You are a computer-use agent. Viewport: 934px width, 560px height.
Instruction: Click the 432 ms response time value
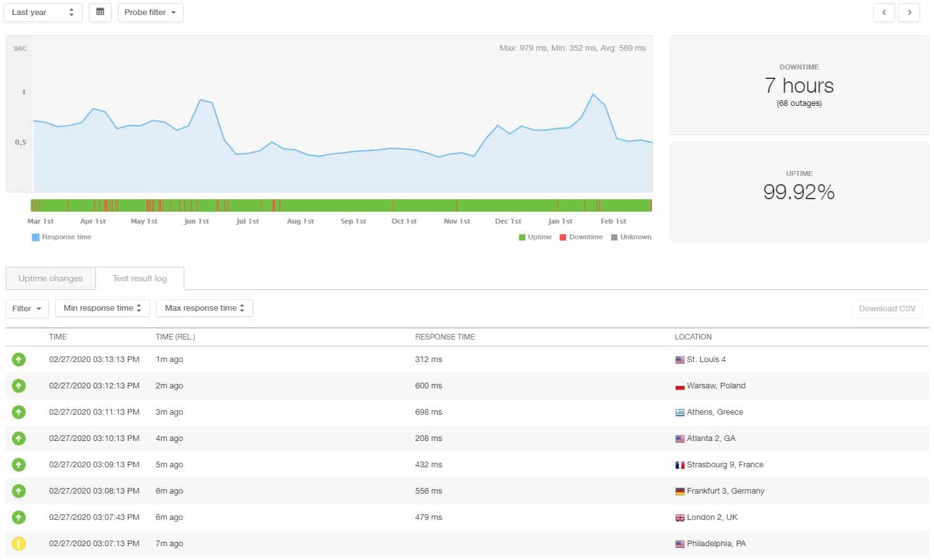click(x=429, y=465)
